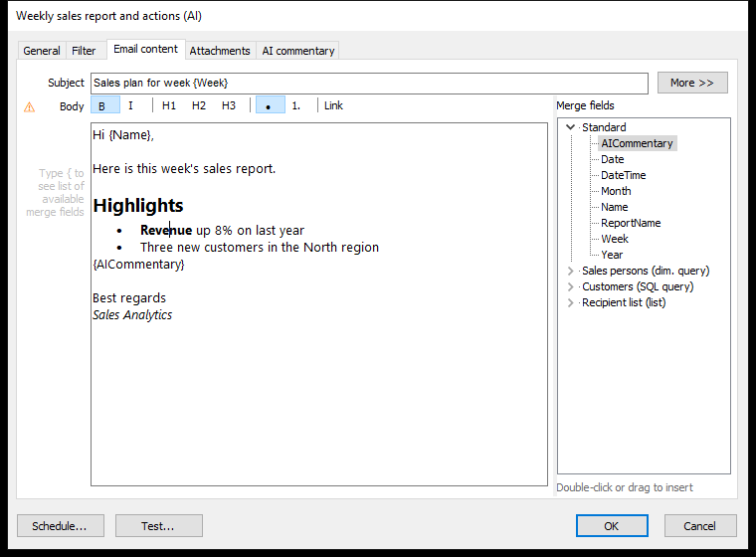This screenshot has height=557, width=756.
Task: Click the Subject input field
Action: pyautogui.click(x=369, y=83)
